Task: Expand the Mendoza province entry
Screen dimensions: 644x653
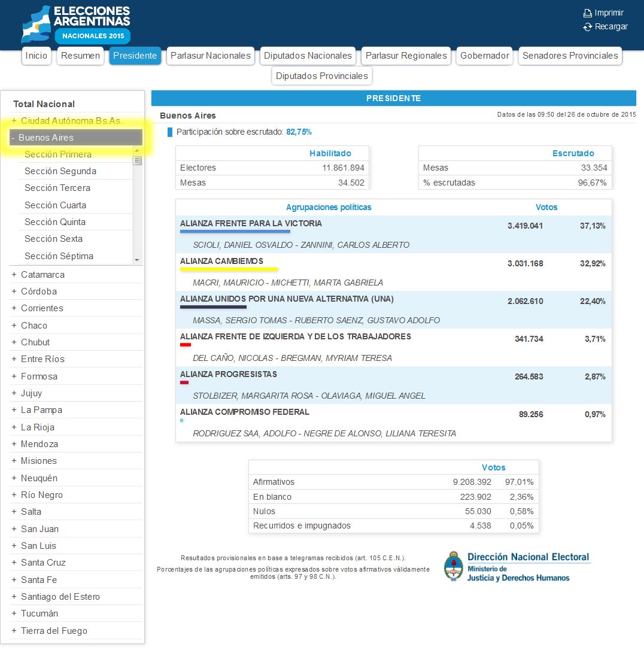Action: 14,444
